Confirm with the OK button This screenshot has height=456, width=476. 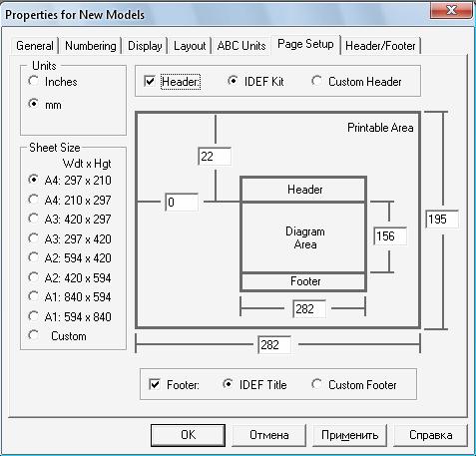[x=188, y=435]
